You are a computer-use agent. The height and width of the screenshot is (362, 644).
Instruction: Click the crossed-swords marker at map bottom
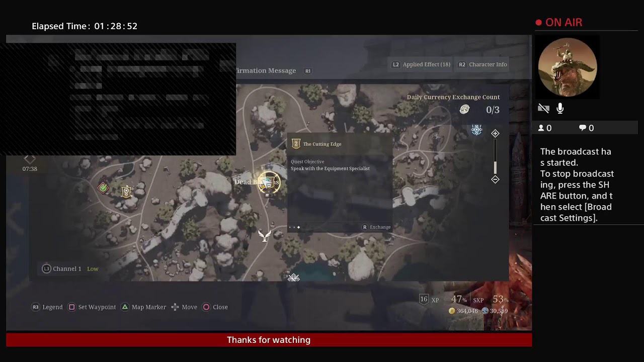(294, 278)
